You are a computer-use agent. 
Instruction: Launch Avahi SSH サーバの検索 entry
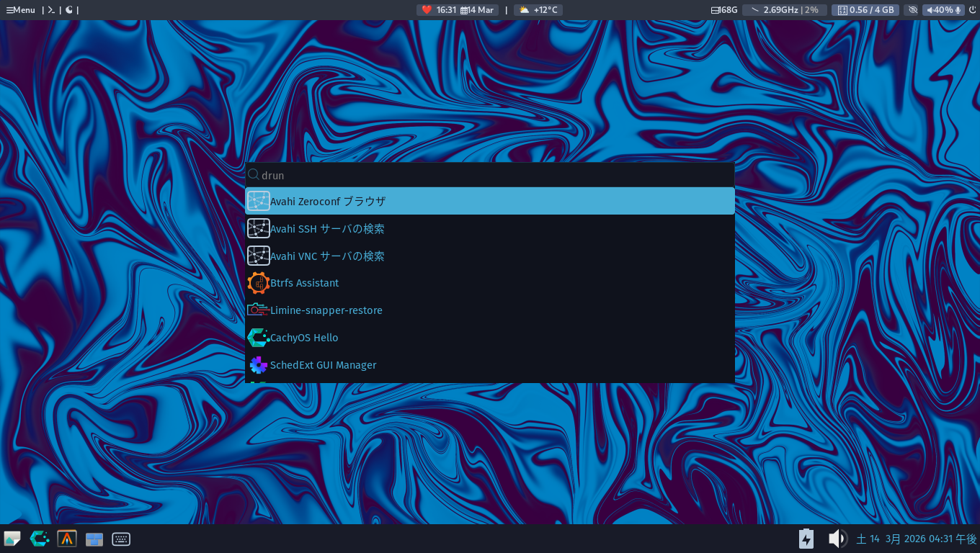click(x=490, y=228)
